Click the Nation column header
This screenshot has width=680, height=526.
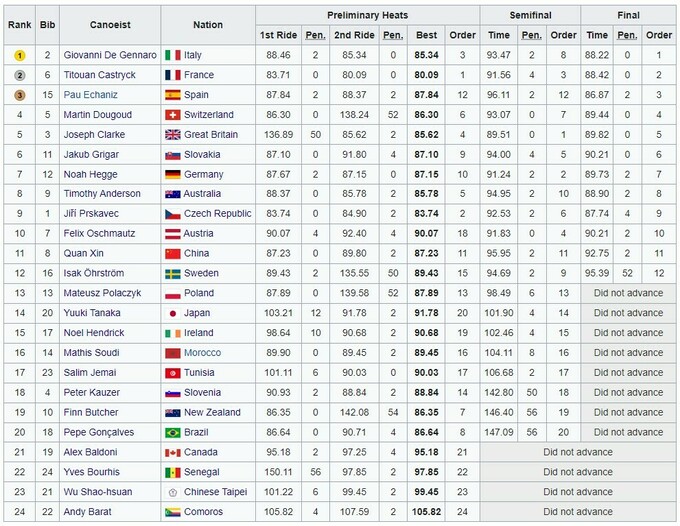click(207, 25)
